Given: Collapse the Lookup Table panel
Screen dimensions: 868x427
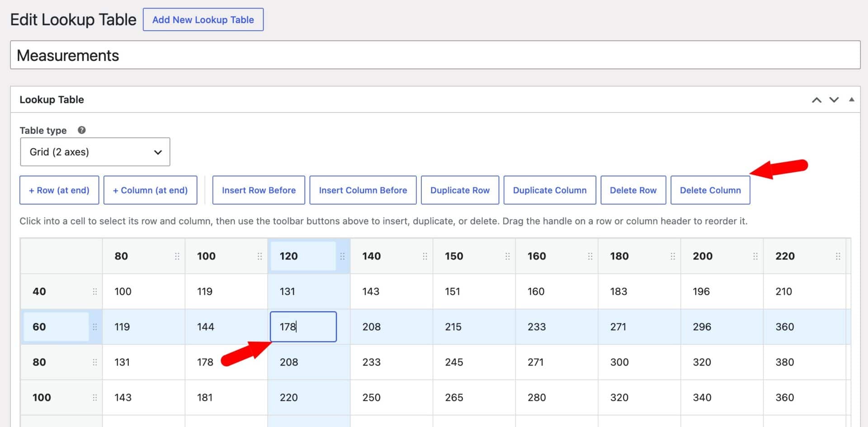Looking at the screenshot, I should tap(852, 99).
